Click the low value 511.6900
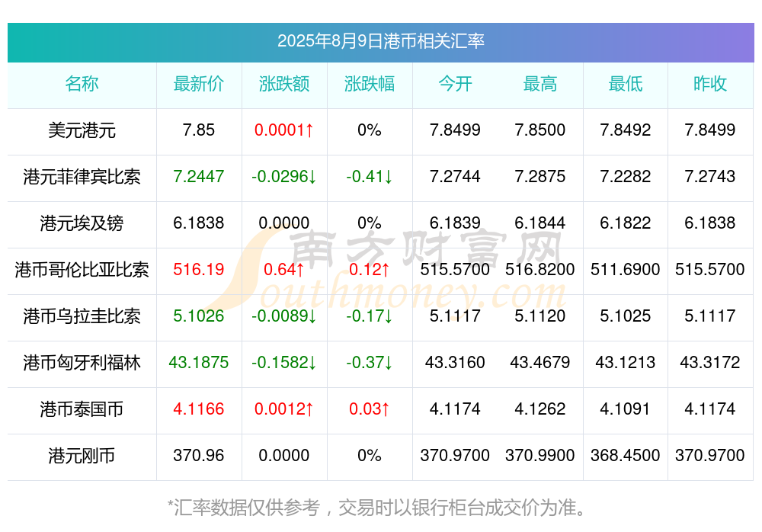The image size is (762, 532). tap(626, 269)
